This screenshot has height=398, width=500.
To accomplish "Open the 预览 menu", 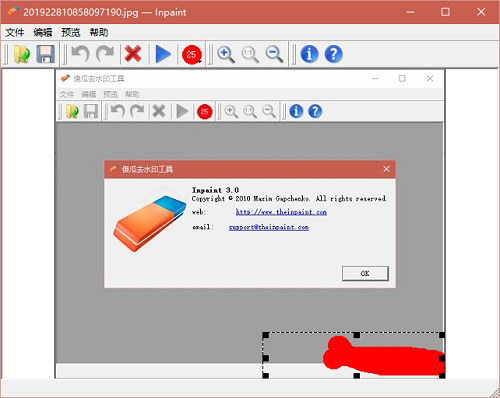I will coord(71,32).
